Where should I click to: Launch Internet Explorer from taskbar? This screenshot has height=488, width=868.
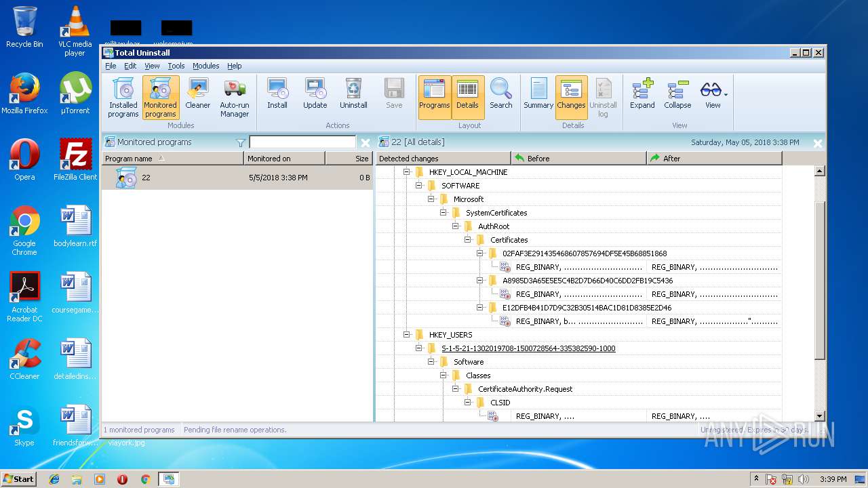[x=54, y=479]
